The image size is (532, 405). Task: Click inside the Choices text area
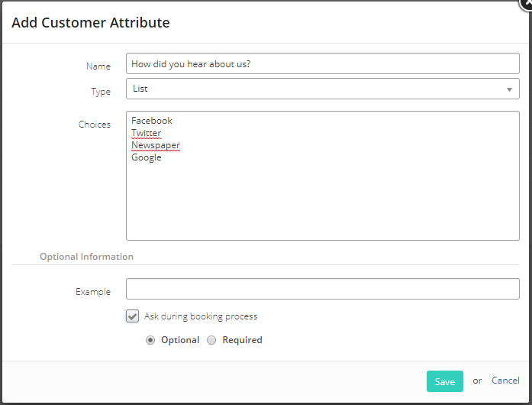click(322, 176)
